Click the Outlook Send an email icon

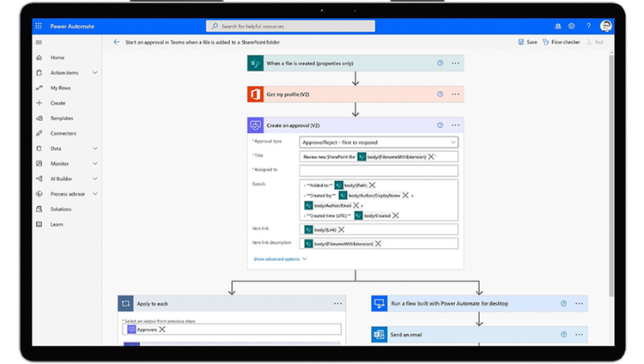click(x=379, y=335)
